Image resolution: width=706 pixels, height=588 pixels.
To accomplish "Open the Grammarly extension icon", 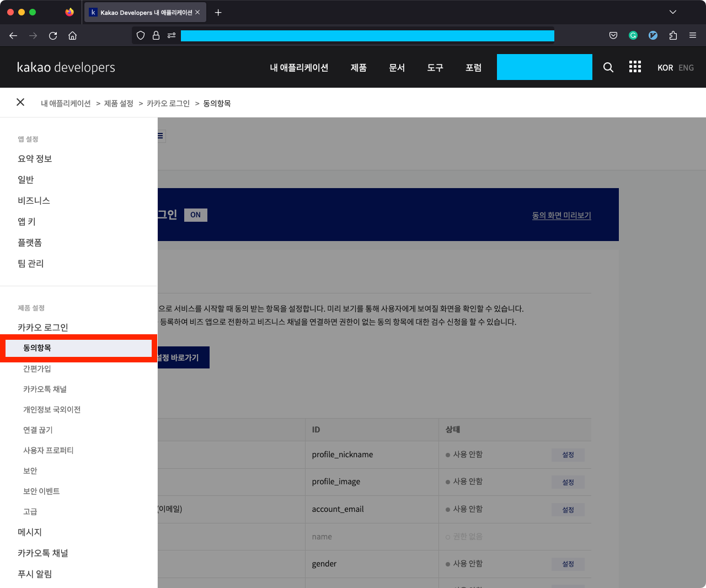I will 633,35.
